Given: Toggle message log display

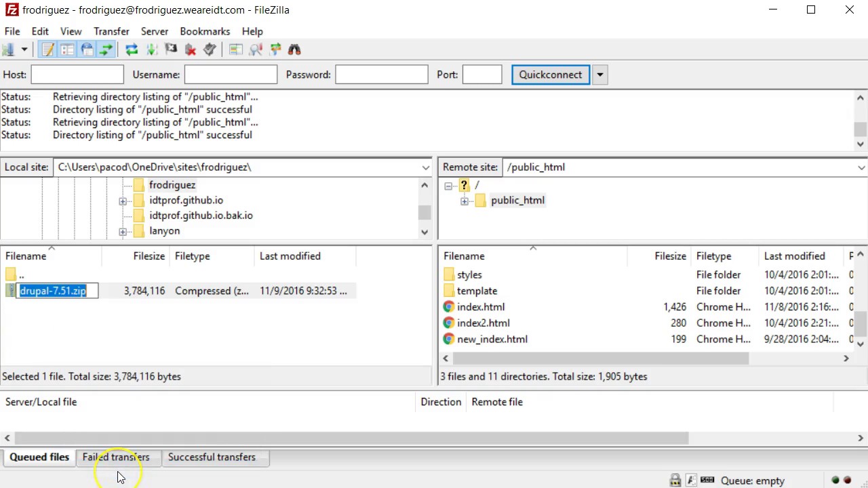Looking at the screenshot, I should coord(47,49).
